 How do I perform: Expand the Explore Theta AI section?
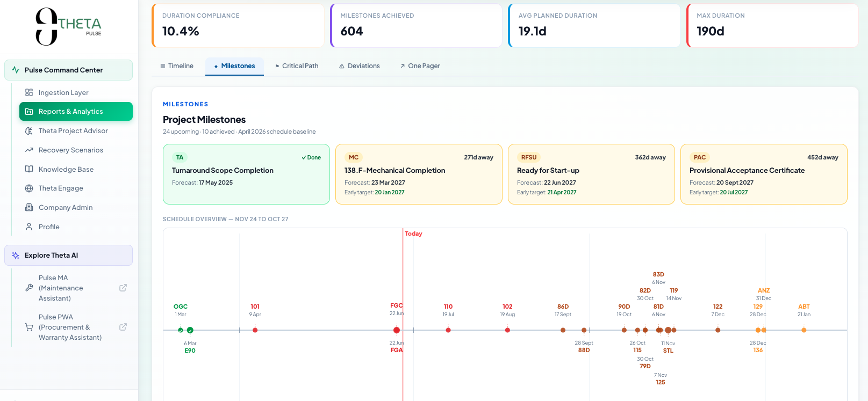tap(68, 255)
